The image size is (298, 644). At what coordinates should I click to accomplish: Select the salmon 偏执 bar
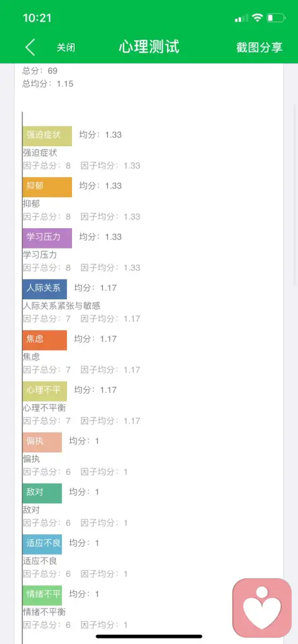coord(42,442)
